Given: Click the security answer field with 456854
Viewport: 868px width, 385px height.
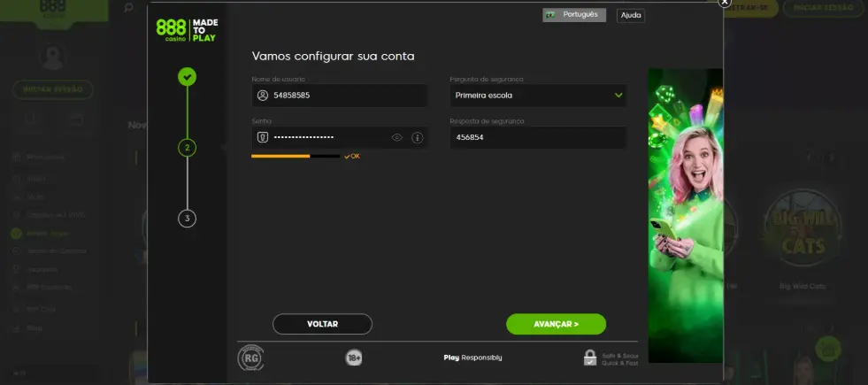Looking at the screenshot, I should tap(538, 137).
